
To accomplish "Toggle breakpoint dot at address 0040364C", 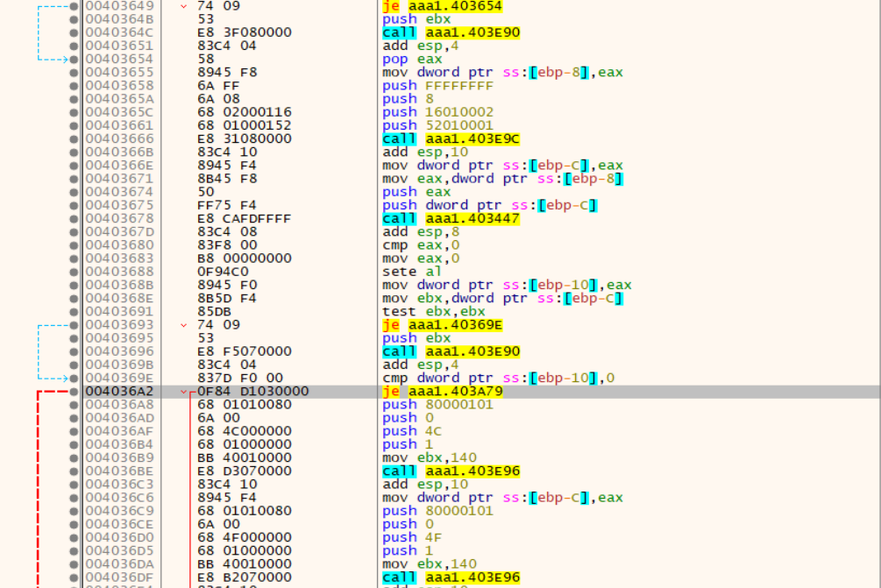I will (74, 32).
